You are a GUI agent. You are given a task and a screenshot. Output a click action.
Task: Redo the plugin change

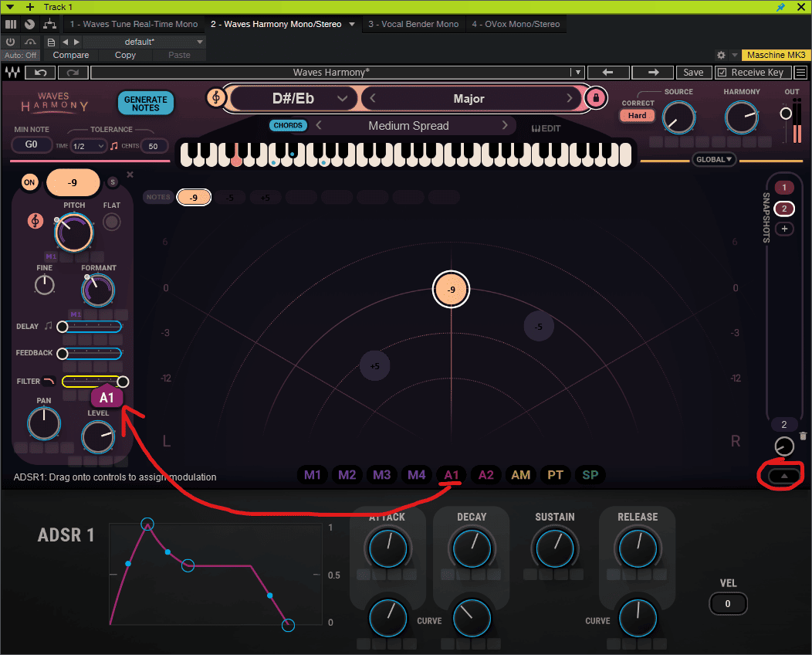point(73,73)
